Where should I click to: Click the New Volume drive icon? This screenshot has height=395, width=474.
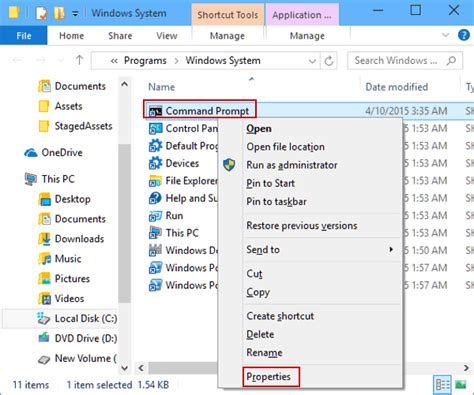[44, 359]
